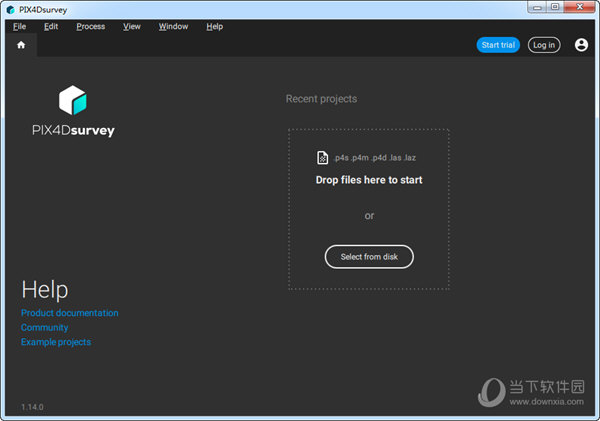
Task: Open the Window menu
Action: (x=173, y=26)
